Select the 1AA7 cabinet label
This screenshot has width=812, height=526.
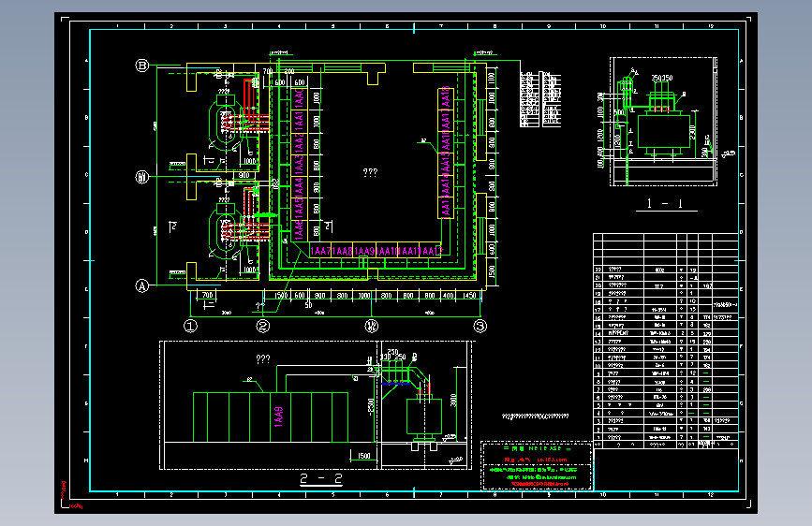point(320,251)
